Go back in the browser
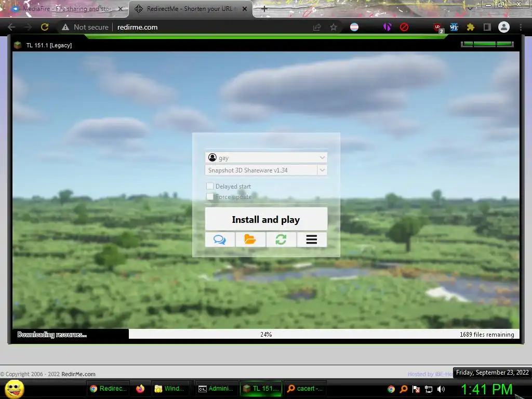This screenshot has width=532, height=399. (x=11, y=27)
